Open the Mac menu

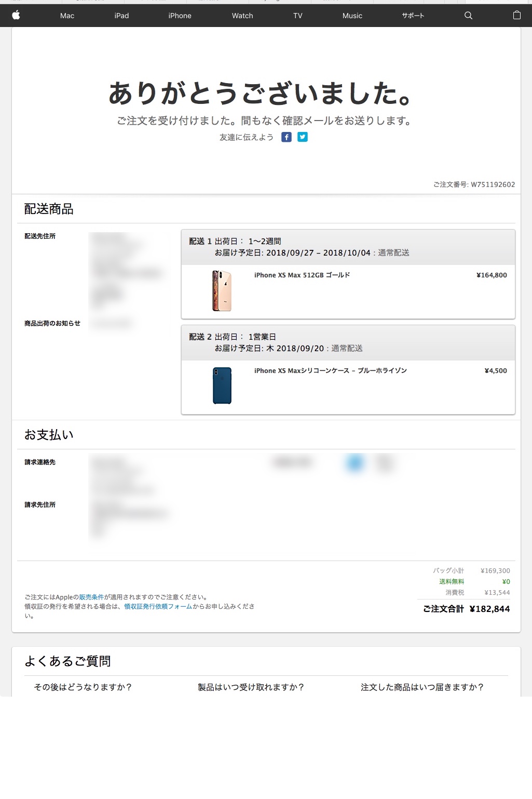tap(67, 16)
